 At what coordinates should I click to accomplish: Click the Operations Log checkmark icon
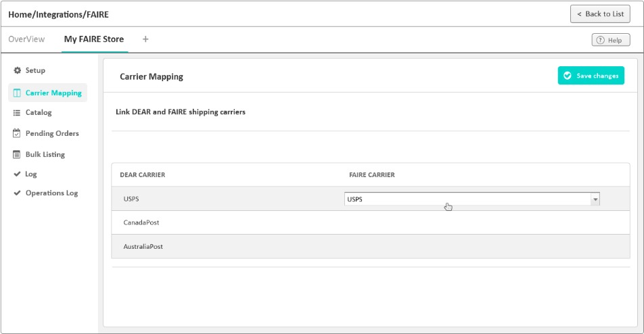coord(18,193)
